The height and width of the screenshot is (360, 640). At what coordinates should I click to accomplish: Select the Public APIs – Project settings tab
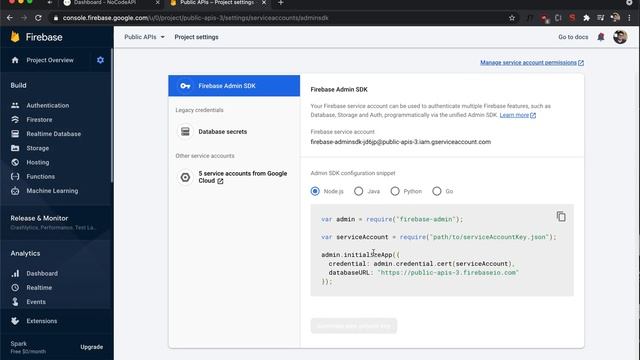pos(217,3)
